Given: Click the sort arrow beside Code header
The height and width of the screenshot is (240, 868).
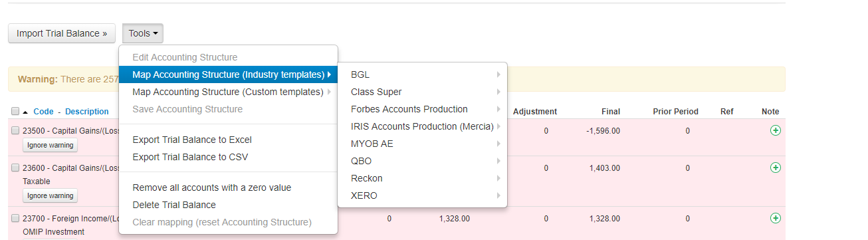Looking at the screenshot, I should (26, 112).
